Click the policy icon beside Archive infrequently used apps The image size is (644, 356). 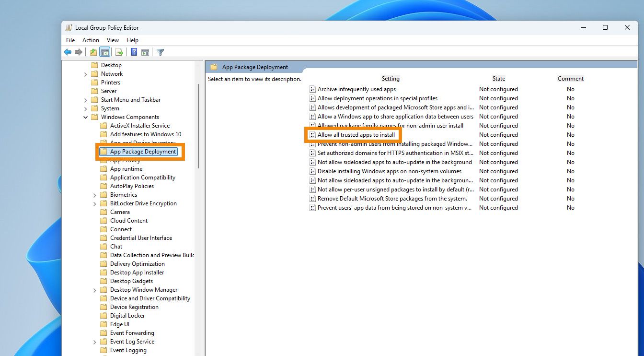[312, 89]
